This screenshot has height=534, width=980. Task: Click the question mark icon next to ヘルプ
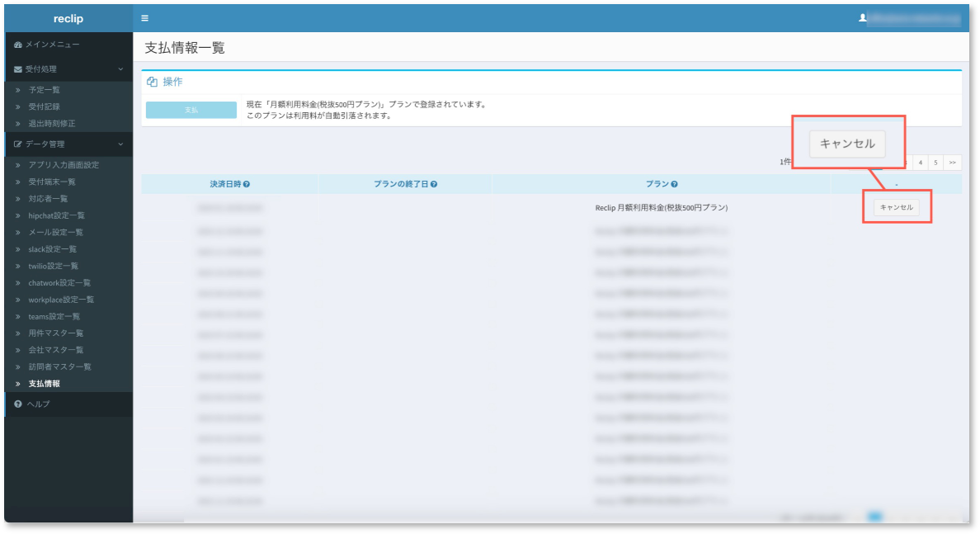(17, 404)
